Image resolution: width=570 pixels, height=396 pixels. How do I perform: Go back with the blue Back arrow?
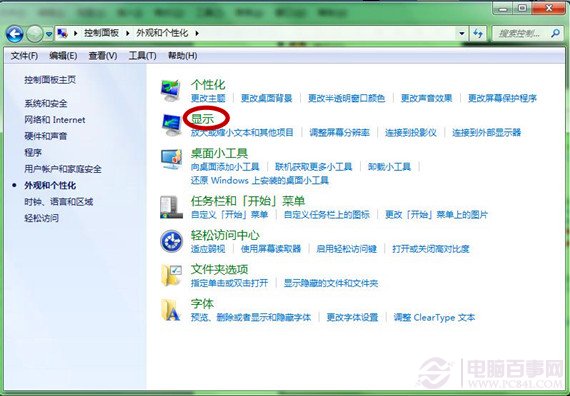pos(15,34)
